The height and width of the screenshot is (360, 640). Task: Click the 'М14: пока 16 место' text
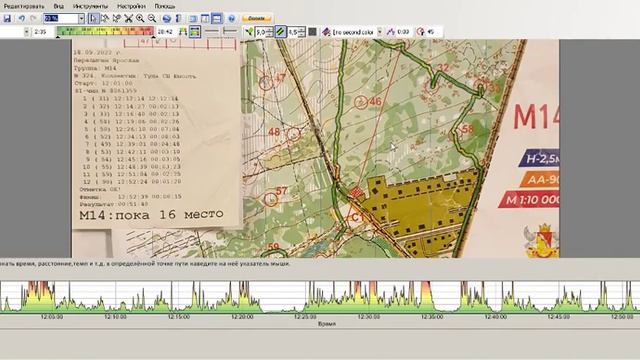click(x=151, y=215)
